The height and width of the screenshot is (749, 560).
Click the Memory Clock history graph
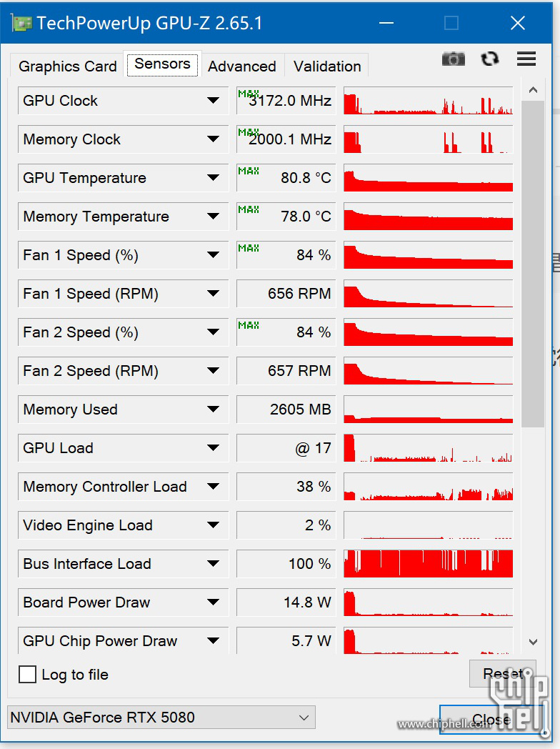tap(429, 139)
